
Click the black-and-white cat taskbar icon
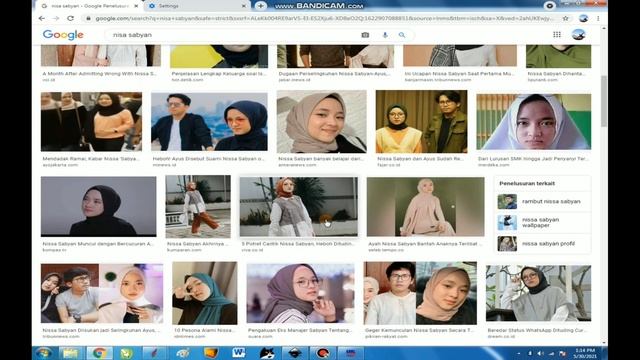(x=267, y=353)
